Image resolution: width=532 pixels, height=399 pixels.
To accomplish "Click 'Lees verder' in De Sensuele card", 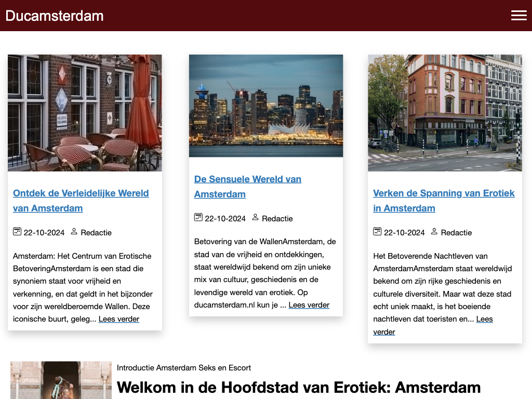I will [x=309, y=305].
